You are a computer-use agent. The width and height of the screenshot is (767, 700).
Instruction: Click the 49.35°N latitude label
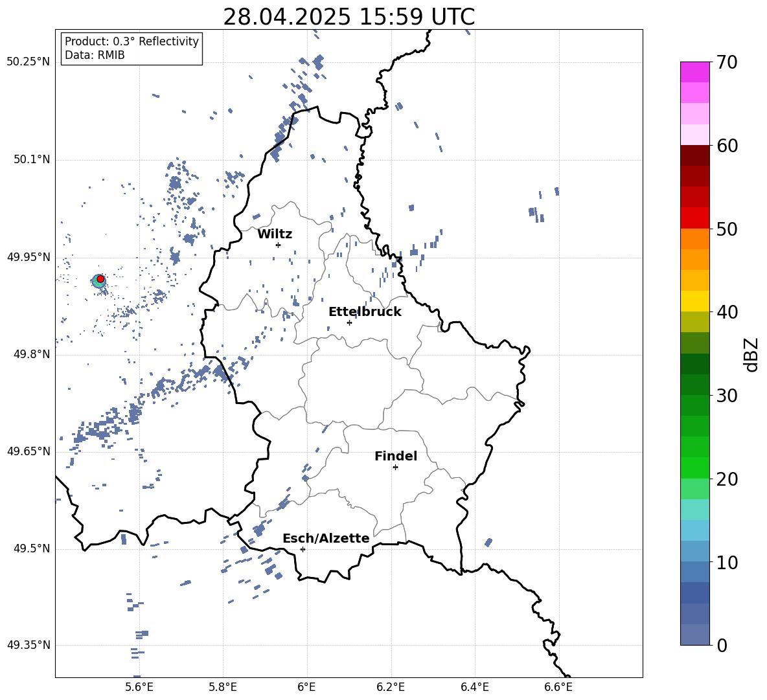click(x=29, y=645)
